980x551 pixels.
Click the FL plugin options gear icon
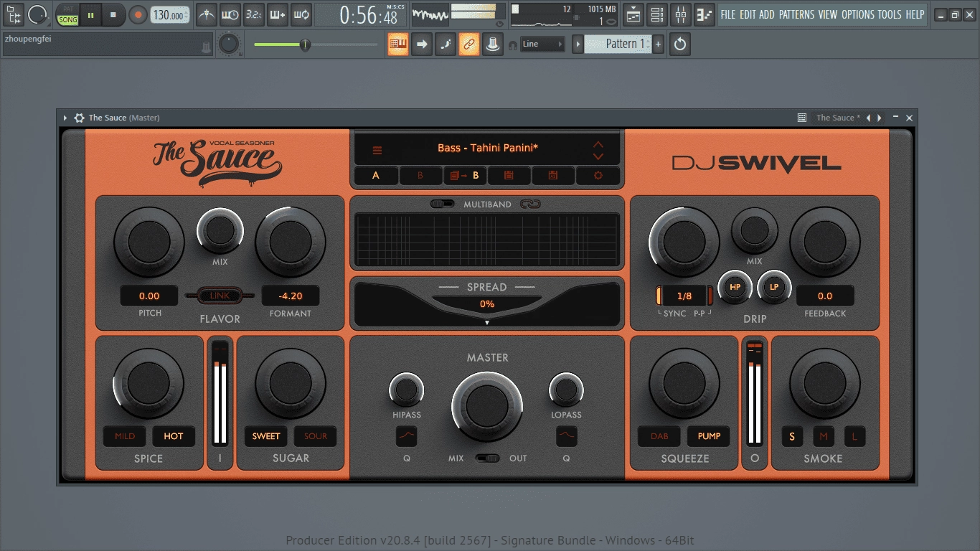point(79,118)
